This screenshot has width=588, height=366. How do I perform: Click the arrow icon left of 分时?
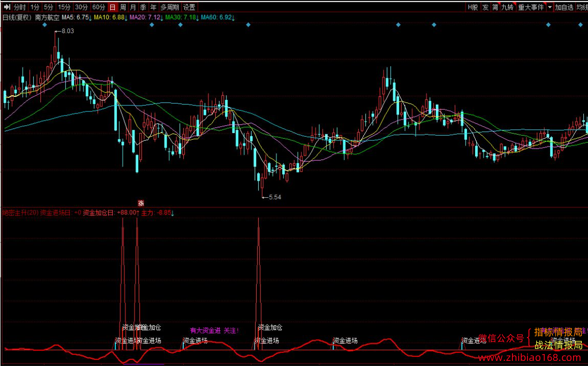(x=6, y=7)
